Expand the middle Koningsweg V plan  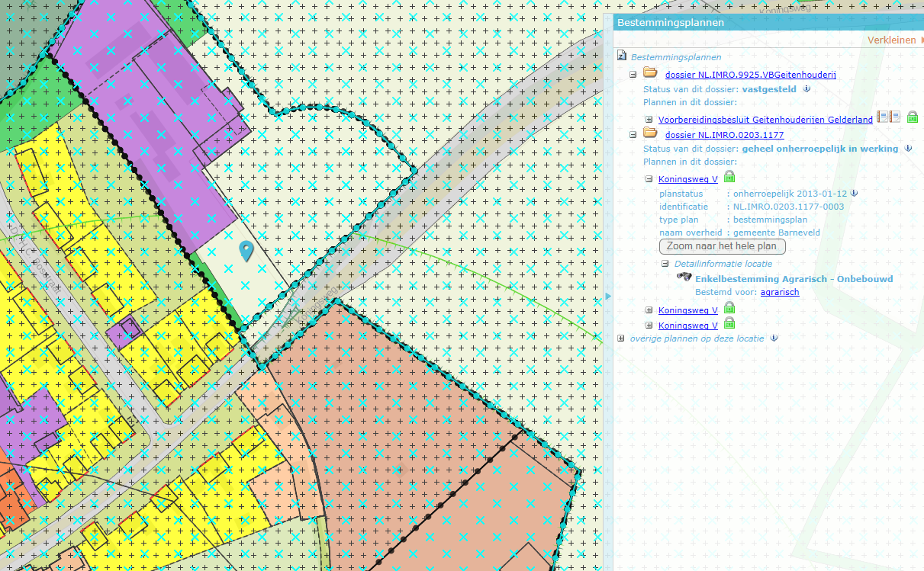(x=649, y=310)
